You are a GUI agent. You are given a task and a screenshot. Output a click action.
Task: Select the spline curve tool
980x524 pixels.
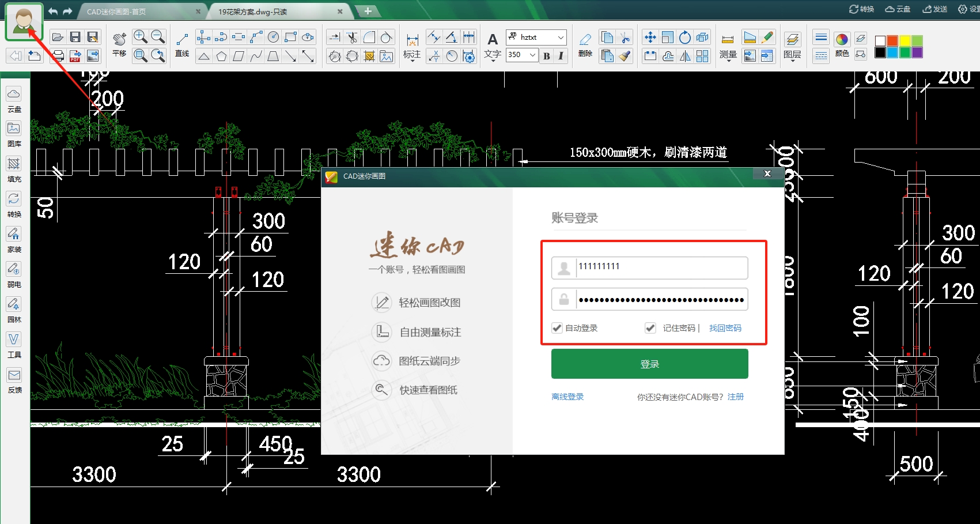256,56
